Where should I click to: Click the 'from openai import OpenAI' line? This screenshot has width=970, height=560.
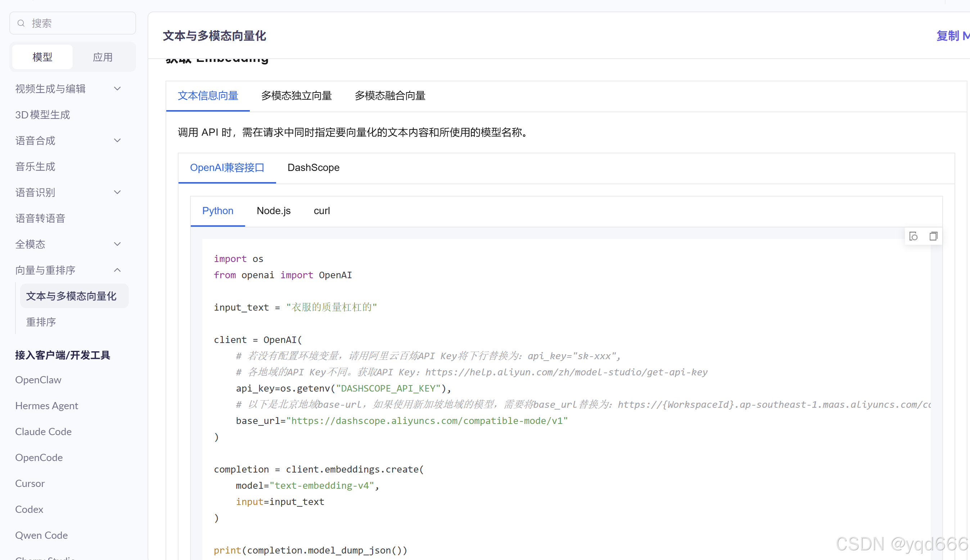click(283, 275)
